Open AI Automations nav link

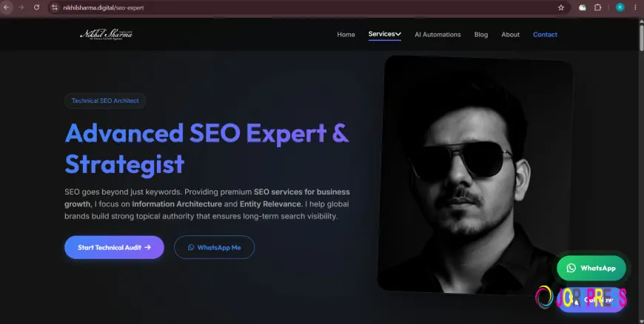pyautogui.click(x=437, y=35)
